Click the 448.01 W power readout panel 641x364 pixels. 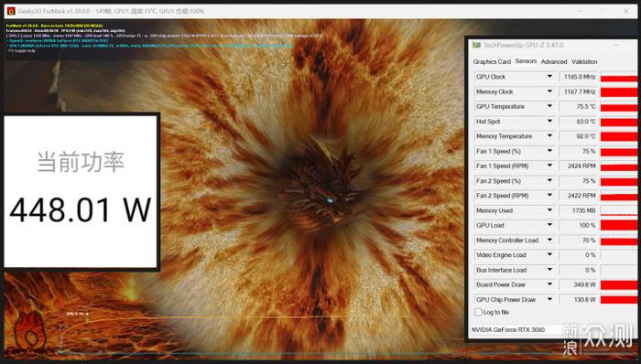click(x=81, y=191)
